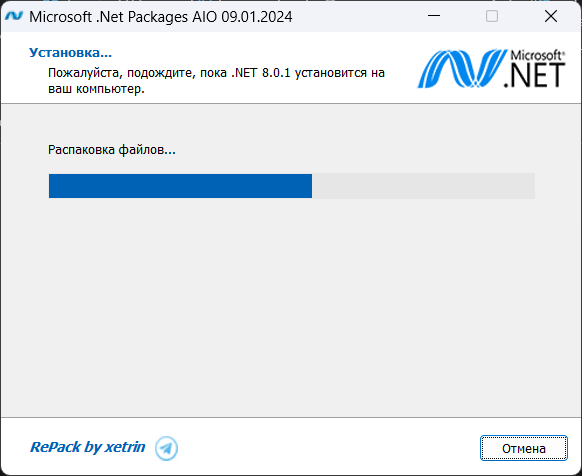This screenshot has height=476, width=582.
Task: Click the blue .NET wave logo graphic
Action: point(462,69)
